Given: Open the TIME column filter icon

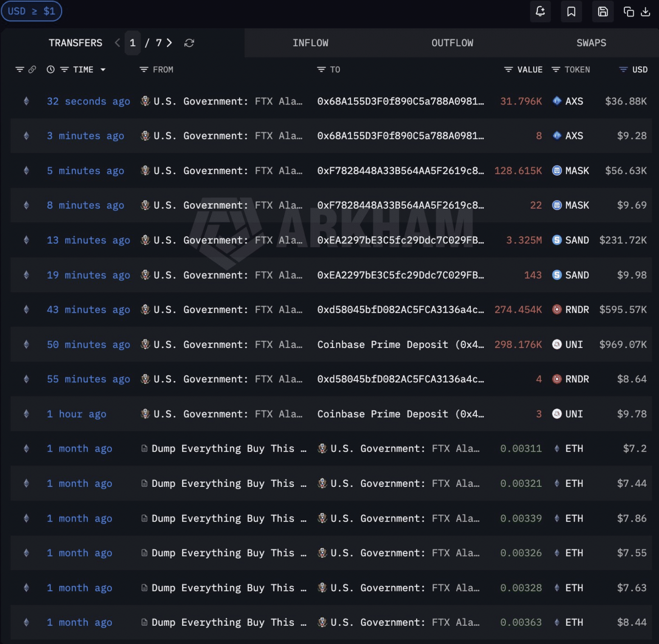Looking at the screenshot, I should pos(64,69).
